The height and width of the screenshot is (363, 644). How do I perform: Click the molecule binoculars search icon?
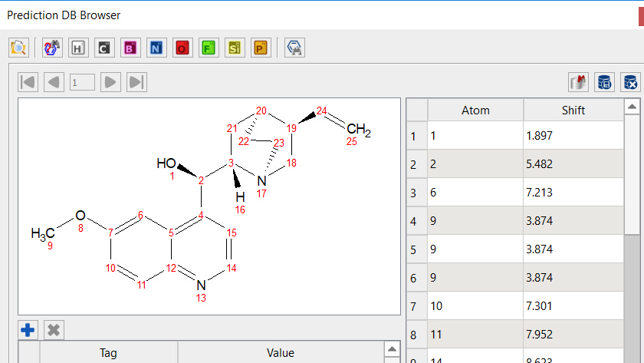tap(294, 48)
